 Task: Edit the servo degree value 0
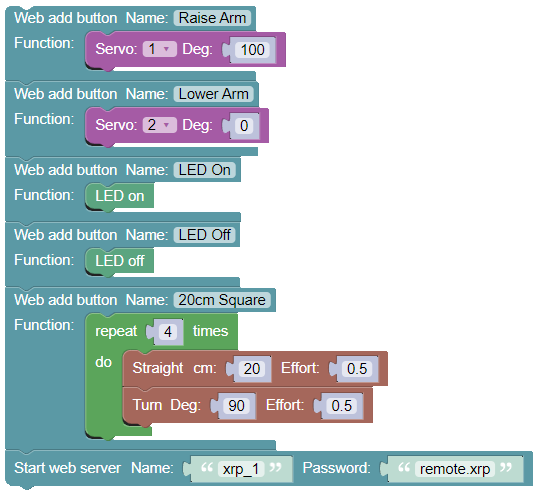click(244, 125)
